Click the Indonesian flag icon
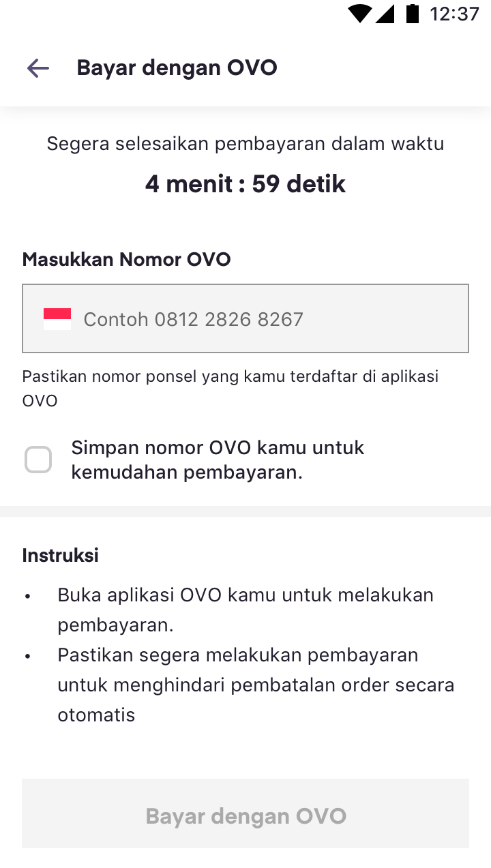The height and width of the screenshot is (868, 491). (57, 319)
